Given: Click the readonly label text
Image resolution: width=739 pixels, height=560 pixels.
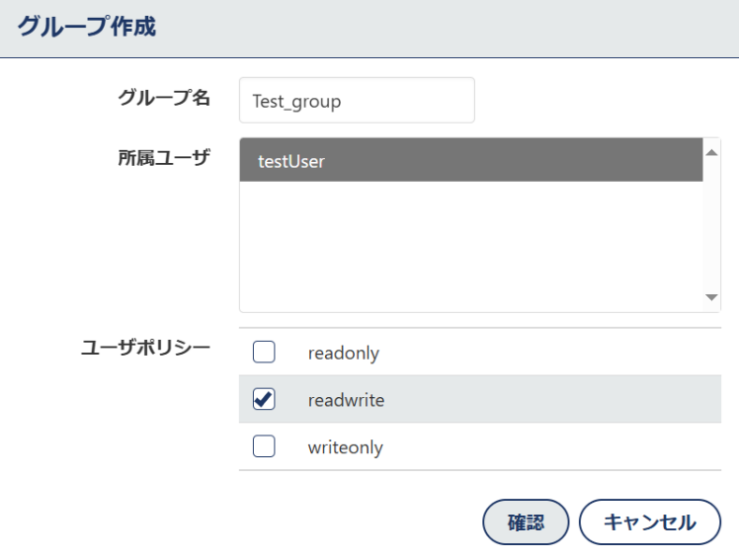Looking at the screenshot, I should 344,354.
